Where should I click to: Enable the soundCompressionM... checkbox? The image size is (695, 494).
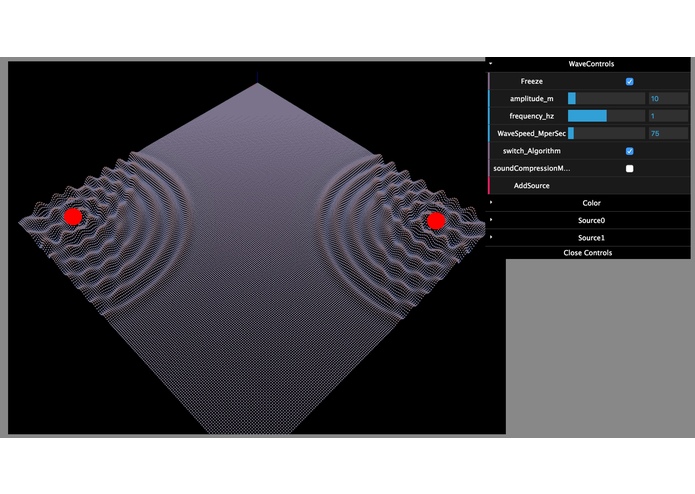[629, 168]
